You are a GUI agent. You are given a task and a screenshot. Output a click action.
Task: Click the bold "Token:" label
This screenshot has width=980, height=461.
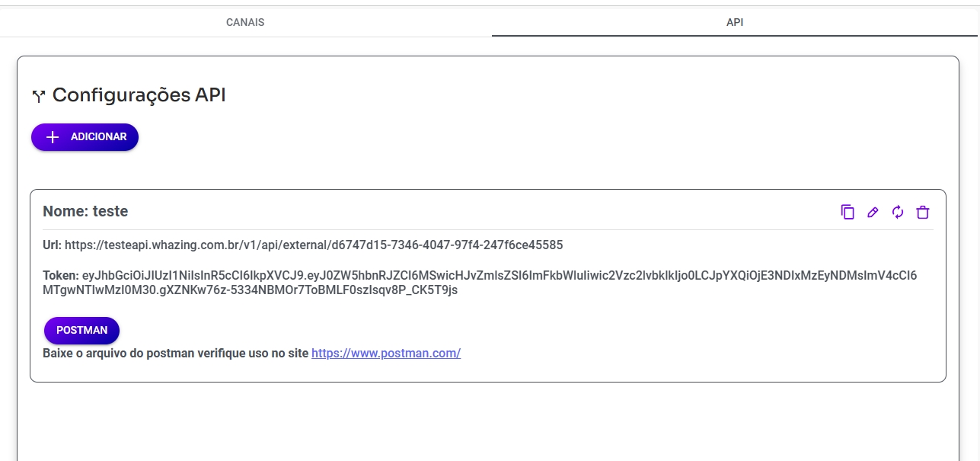(x=61, y=275)
